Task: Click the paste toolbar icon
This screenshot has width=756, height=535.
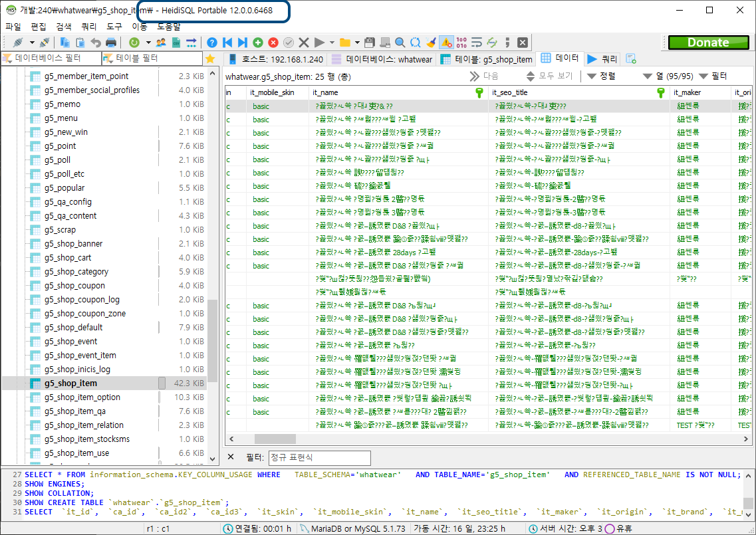Action: 80,43
